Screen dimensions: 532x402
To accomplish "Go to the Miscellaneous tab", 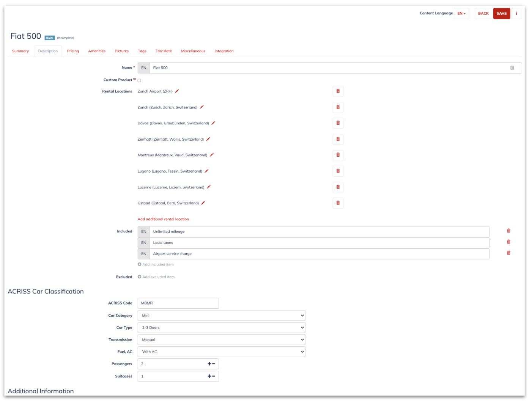I will [193, 51].
